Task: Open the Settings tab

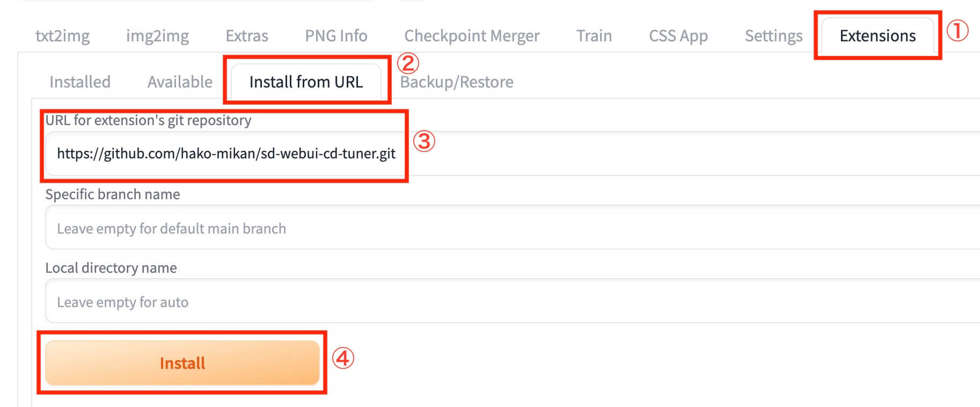Action: pos(773,36)
